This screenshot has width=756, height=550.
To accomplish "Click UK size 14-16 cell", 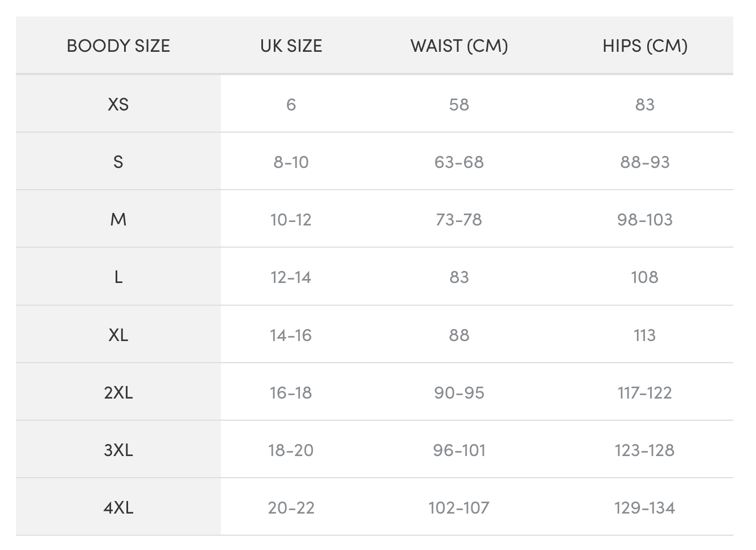I will tap(291, 335).
